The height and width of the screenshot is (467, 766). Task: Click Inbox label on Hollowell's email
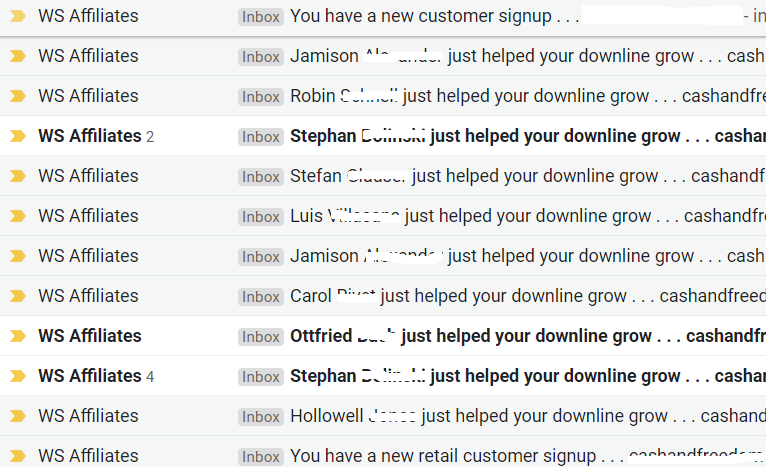tap(261, 417)
